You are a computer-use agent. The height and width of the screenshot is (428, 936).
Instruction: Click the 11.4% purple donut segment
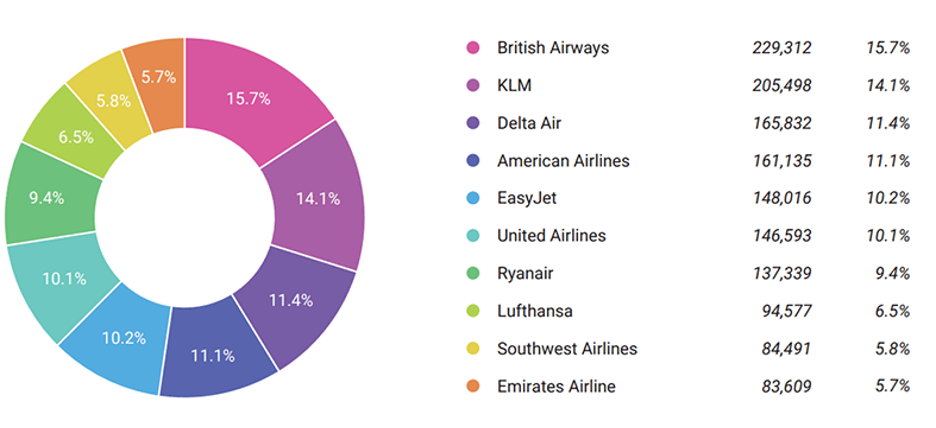pos(291,300)
